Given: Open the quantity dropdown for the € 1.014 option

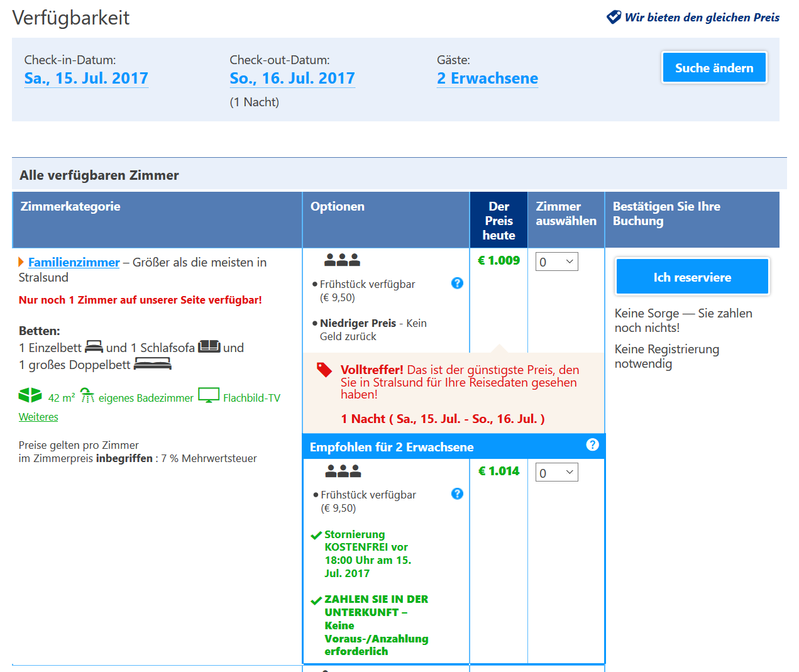Looking at the screenshot, I should [557, 471].
